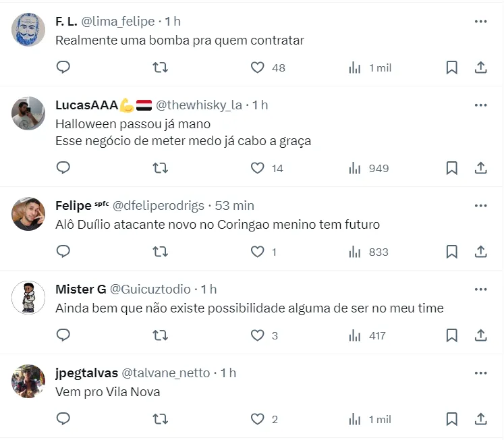Screen dimensions: 504x440
Task: Retweet the F. L. bomba tweet
Action: pos(160,67)
